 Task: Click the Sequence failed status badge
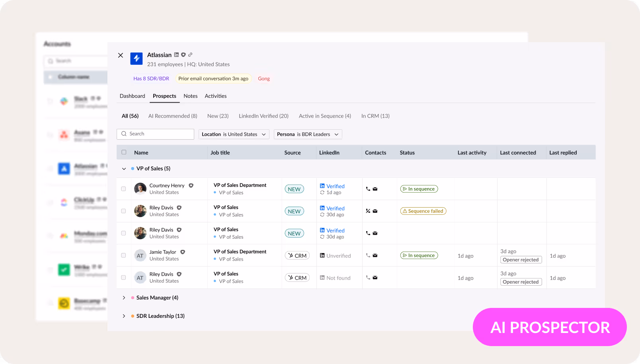pos(423,211)
